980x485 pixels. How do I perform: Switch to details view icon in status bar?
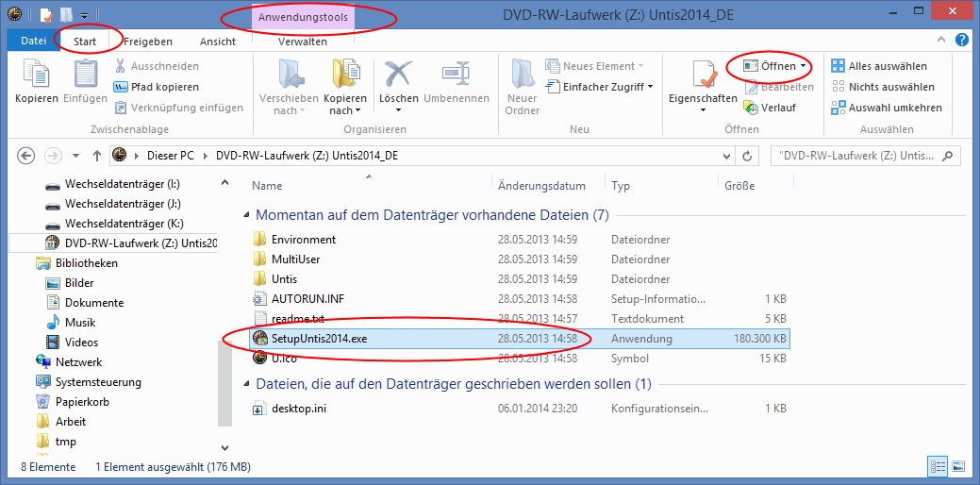[938, 466]
